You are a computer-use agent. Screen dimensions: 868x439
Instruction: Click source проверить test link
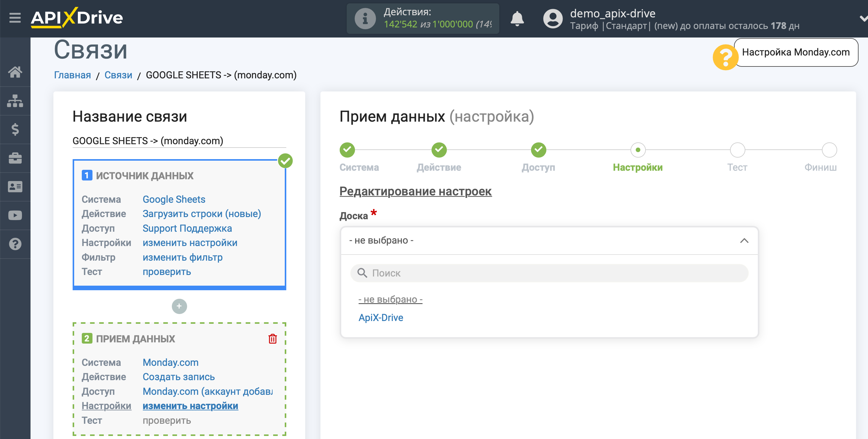pyautogui.click(x=167, y=272)
